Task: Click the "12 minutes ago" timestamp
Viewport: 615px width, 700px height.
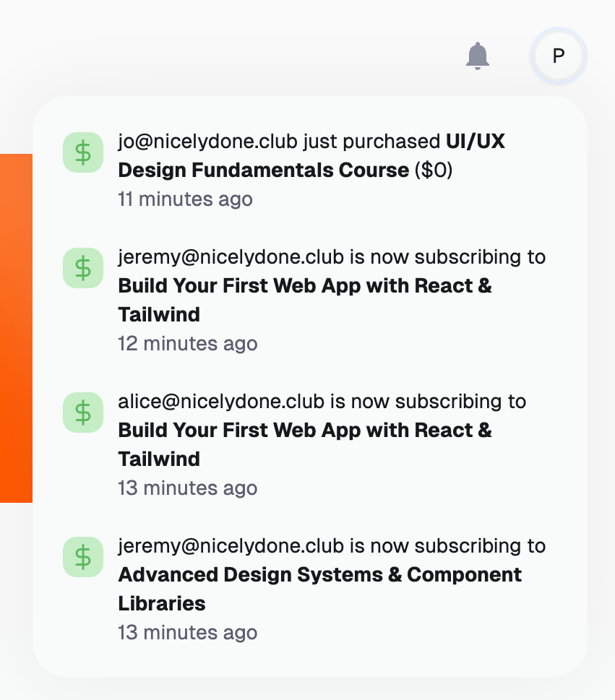Action: click(187, 344)
